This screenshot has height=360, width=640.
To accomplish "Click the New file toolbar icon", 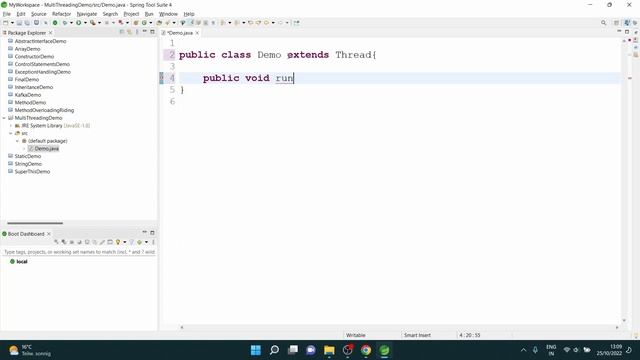I will pyautogui.click(x=5, y=23).
